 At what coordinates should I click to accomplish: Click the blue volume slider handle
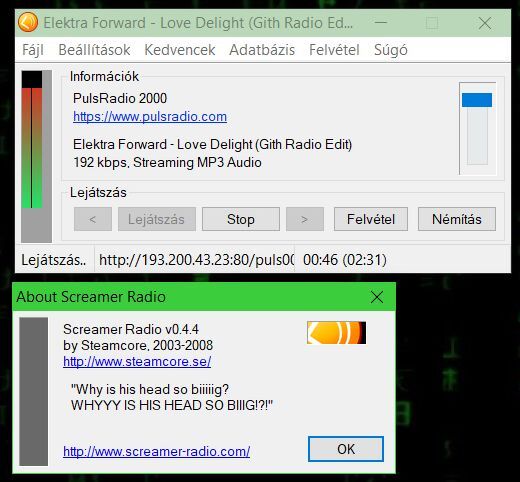(x=477, y=100)
